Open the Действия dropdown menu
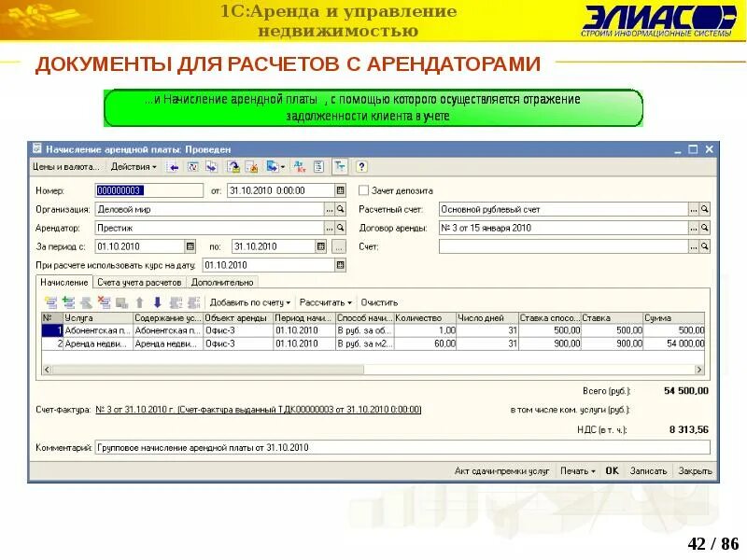The width and height of the screenshot is (747, 560). 134,167
